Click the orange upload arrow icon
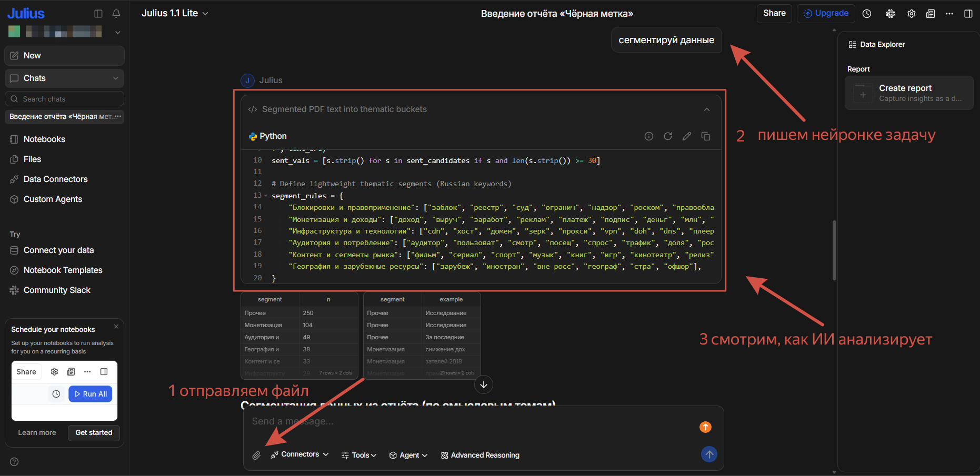 [705, 427]
